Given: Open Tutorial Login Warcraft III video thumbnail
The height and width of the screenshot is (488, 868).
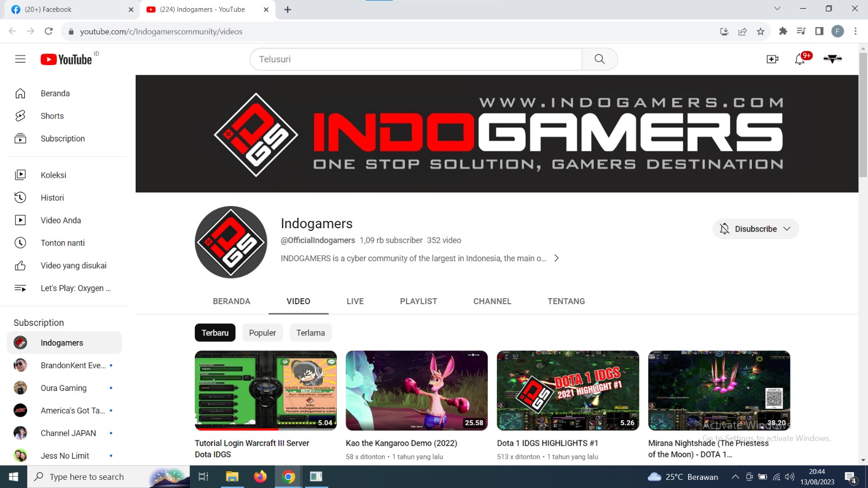Looking at the screenshot, I should pyautogui.click(x=266, y=390).
